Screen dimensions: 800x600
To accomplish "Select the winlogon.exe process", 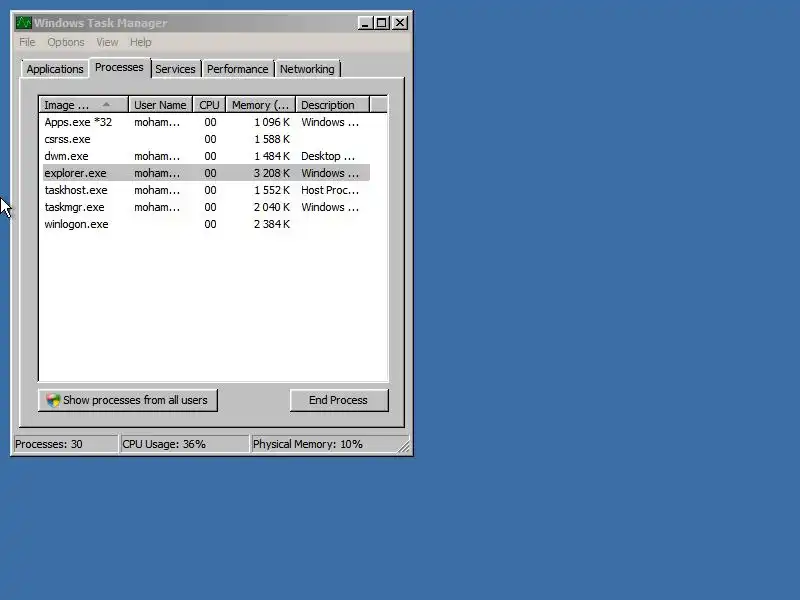I will [x=206, y=224].
